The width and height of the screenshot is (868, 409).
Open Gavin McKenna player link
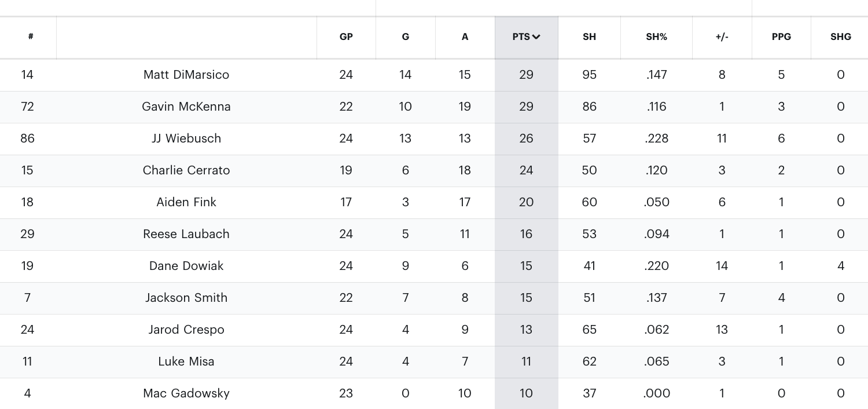(186, 107)
